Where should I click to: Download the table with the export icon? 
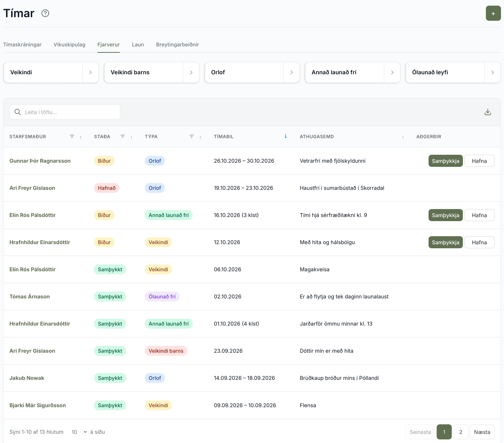click(x=487, y=112)
